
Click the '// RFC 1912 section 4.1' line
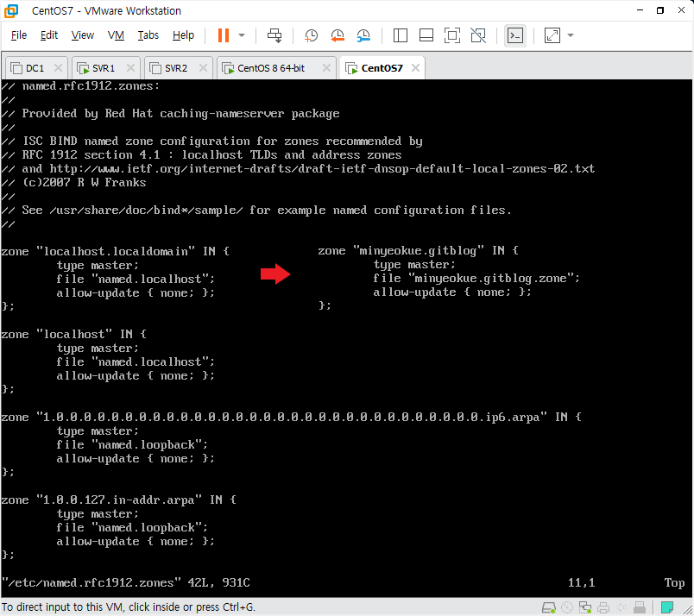click(x=201, y=155)
